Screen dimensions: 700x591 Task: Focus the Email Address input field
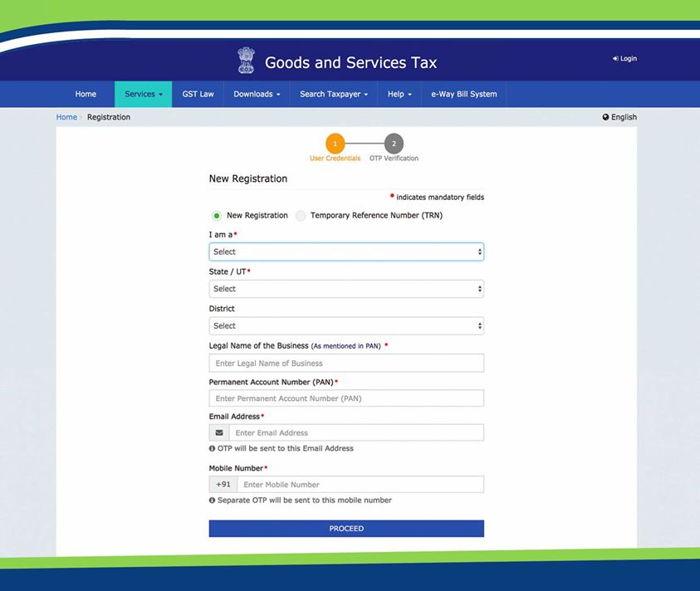(356, 432)
